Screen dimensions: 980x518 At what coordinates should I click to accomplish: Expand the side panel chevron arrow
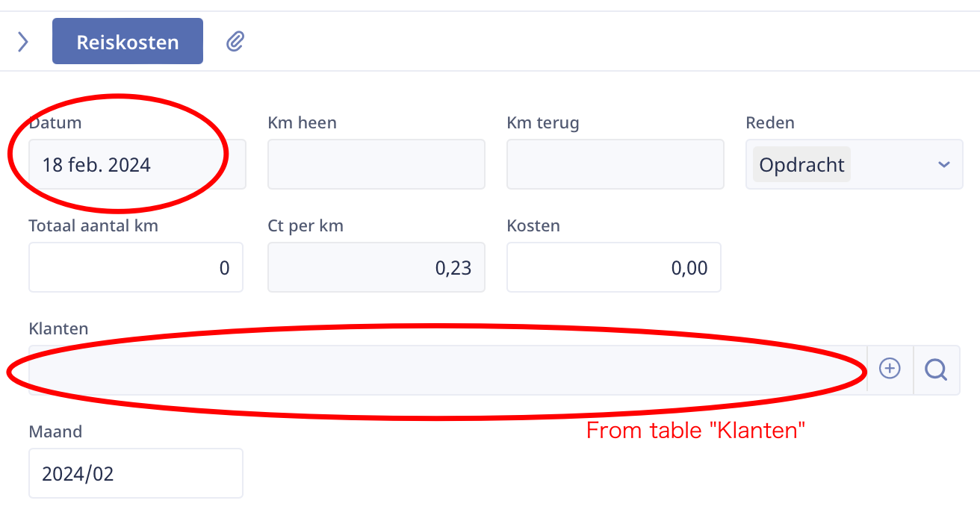coord(23,41)
